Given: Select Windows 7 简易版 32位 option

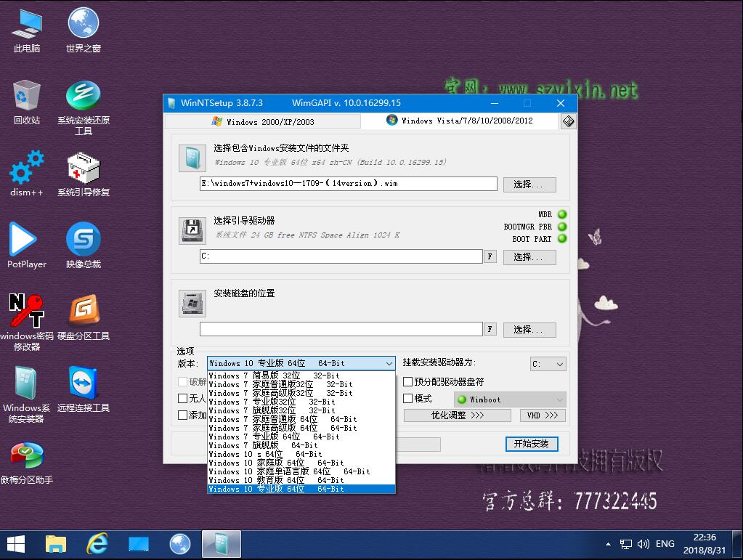Looking at the screenshot, I should (301, 376).
